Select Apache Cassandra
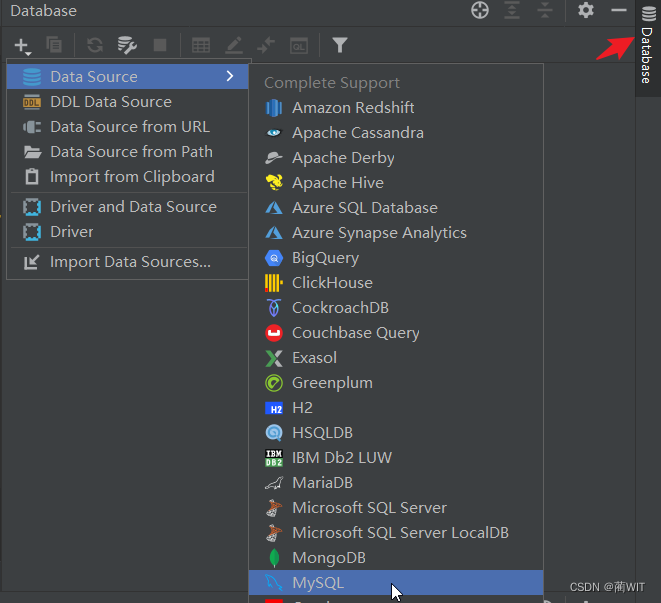661x603 pixels. click(x=396, y=133)
